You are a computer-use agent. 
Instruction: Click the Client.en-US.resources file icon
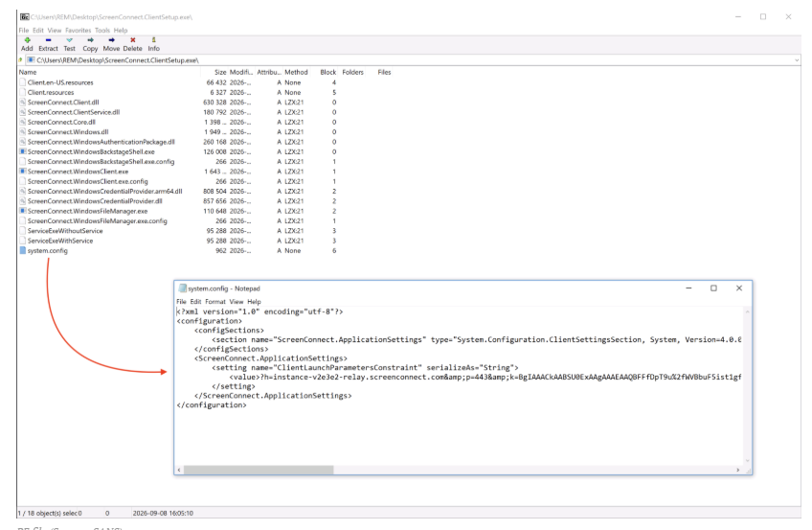tap(23, 82)
